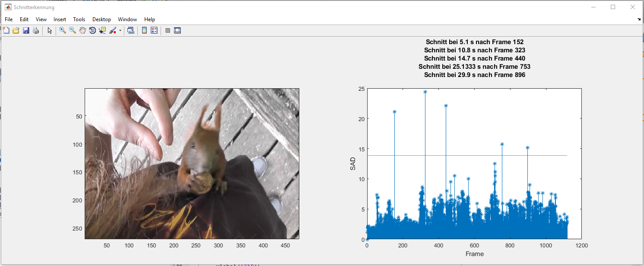The width and height of the screenshot is (644, 266).
Task: Choose the Data Cursor tool
Action: click(x=102, y=30)
